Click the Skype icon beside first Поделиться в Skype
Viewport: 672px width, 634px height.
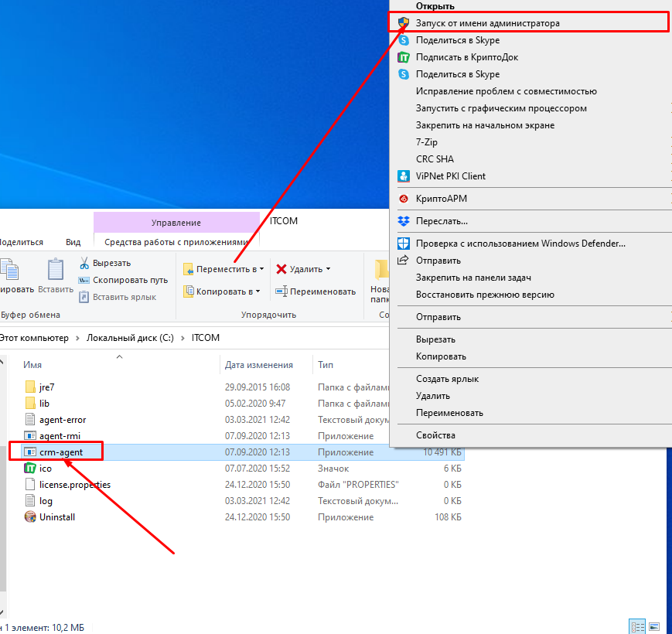click(403, 40)
